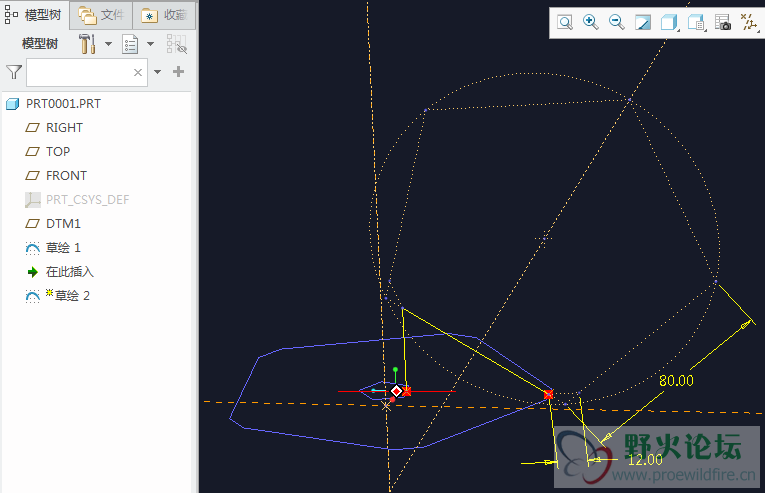This screenshot has width=765, height=493.
Task: Open the Datum Display Filters icon
Action: point(749,22)
